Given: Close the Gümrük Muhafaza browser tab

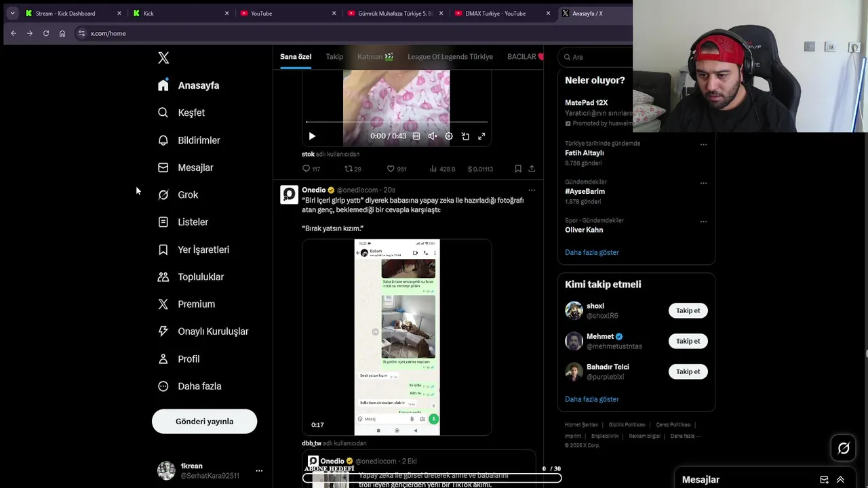Looking at the screenshot, I should [441, 13].
